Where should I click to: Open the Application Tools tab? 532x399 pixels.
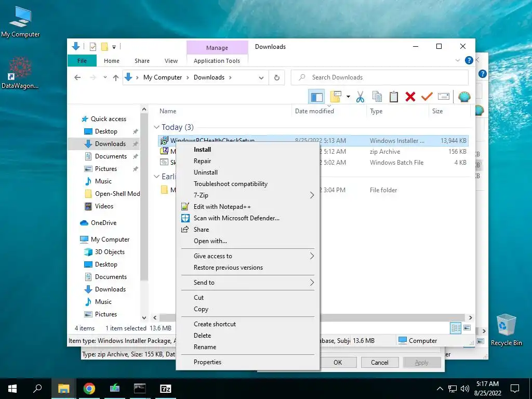coord(217,61)
